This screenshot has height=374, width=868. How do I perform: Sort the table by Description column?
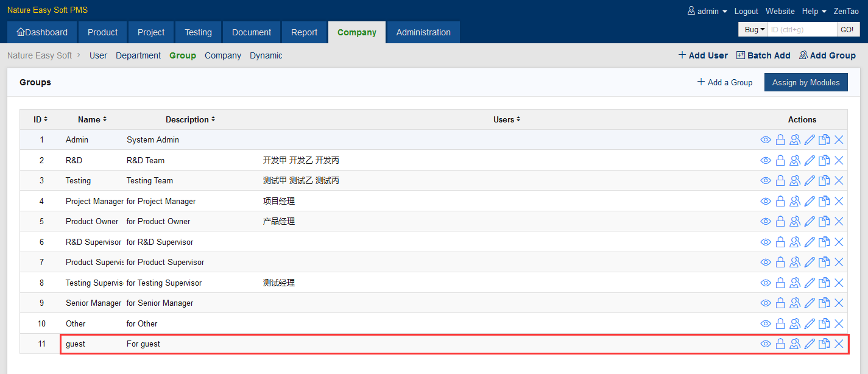click(x=190, y=120)
